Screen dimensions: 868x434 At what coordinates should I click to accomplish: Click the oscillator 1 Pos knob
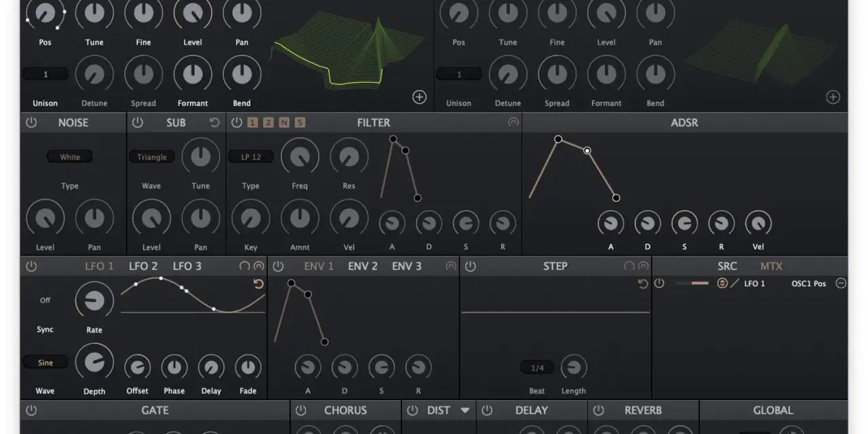pyautogui.click(x=45, y=12)
